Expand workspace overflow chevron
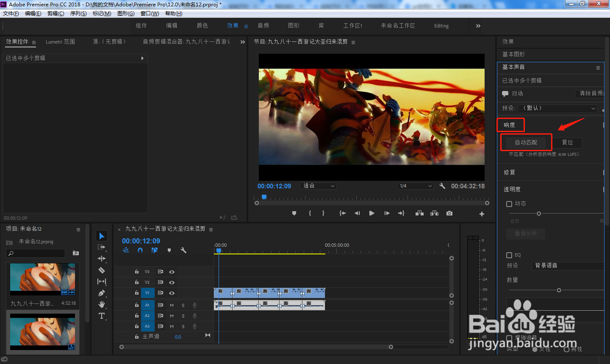The width and height of the screenshot is (610, 364). [x=478, y=26]
